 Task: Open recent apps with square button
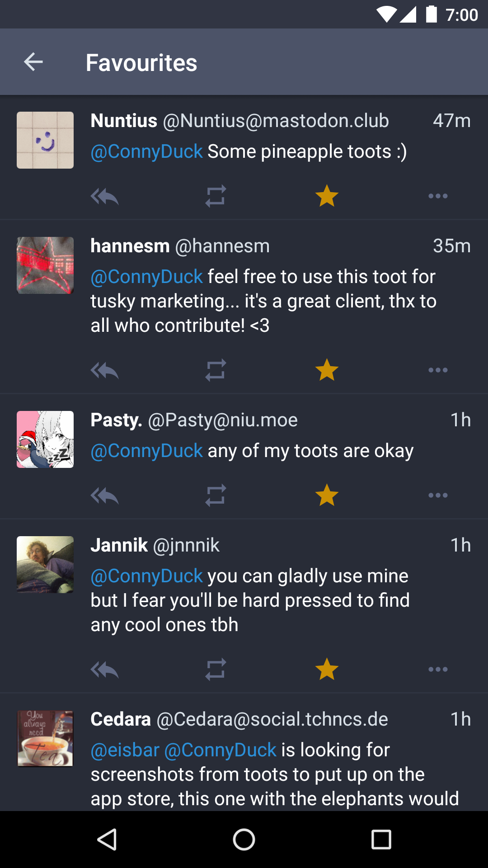point(381,840)
